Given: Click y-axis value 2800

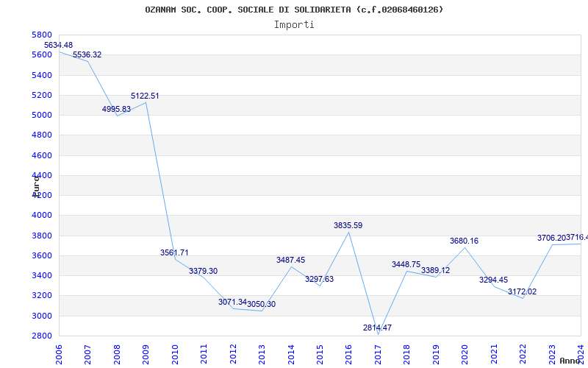Looking at the screenshot, I should coord(43,336).
